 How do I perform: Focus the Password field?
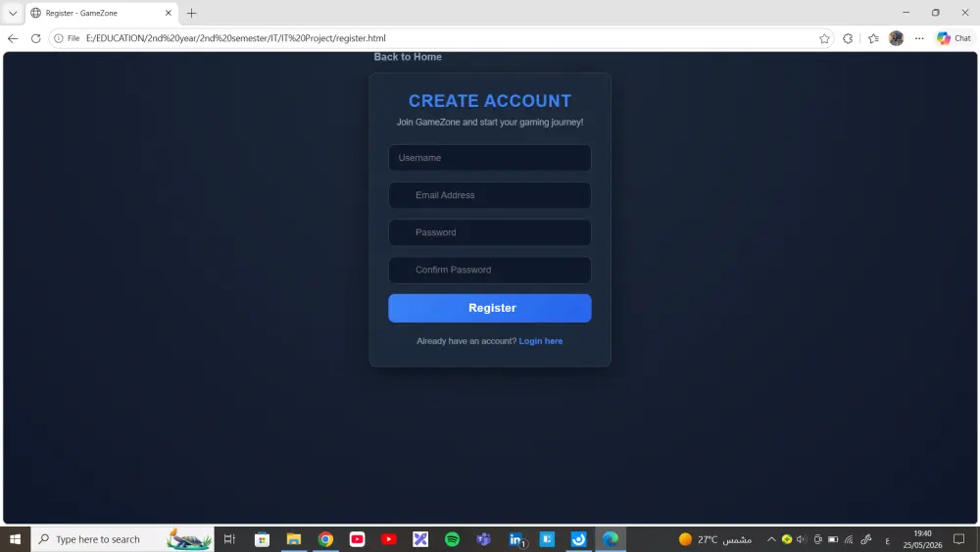[489, 232]
